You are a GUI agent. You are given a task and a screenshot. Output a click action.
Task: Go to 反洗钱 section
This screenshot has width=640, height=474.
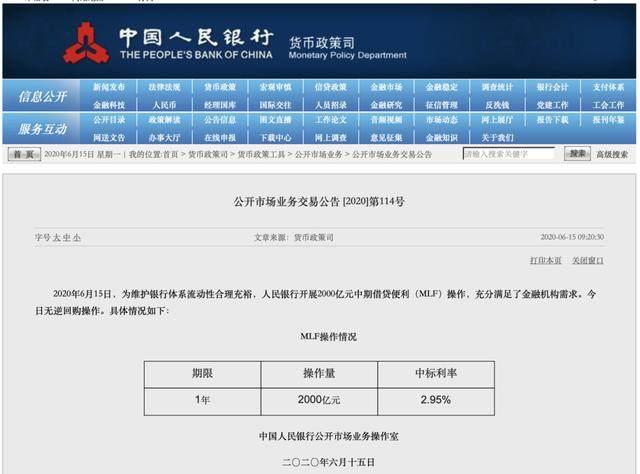(497, 105)
